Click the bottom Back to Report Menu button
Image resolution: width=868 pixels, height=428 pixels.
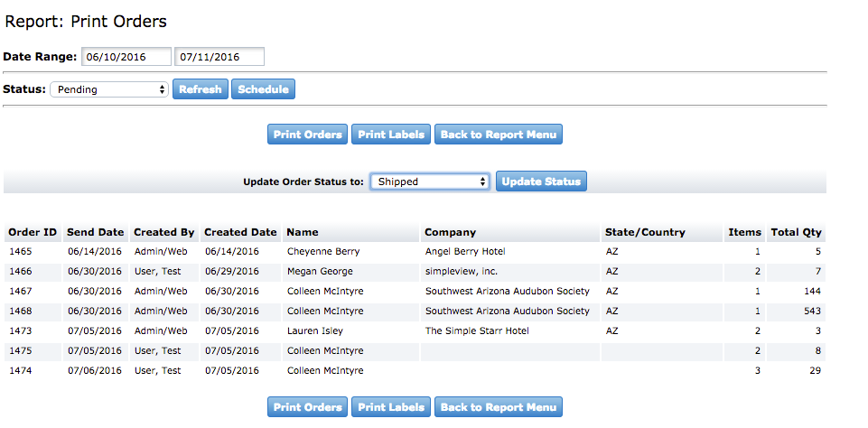pyautogui.click(x=499, y=407)
